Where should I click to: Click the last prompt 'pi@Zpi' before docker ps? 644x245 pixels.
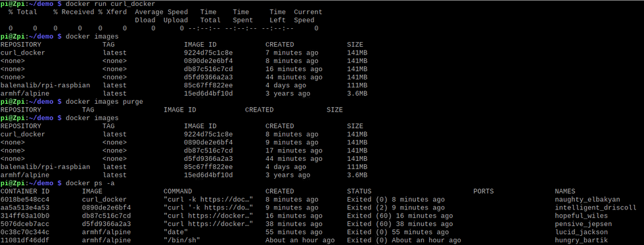(12, 183)
